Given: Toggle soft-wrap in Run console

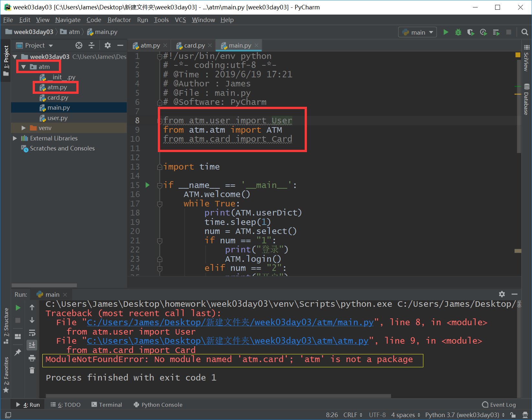Looking at the screenshot, I should tap(32, 333).
